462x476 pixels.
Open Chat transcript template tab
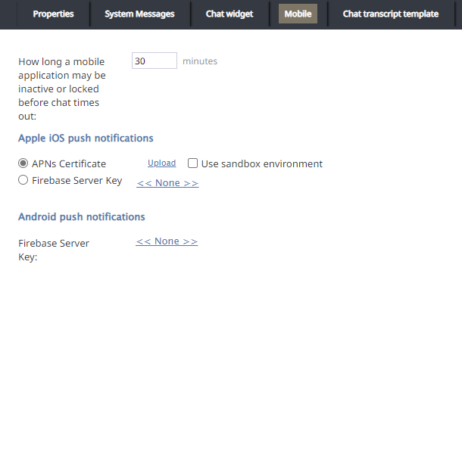(391, 14)
